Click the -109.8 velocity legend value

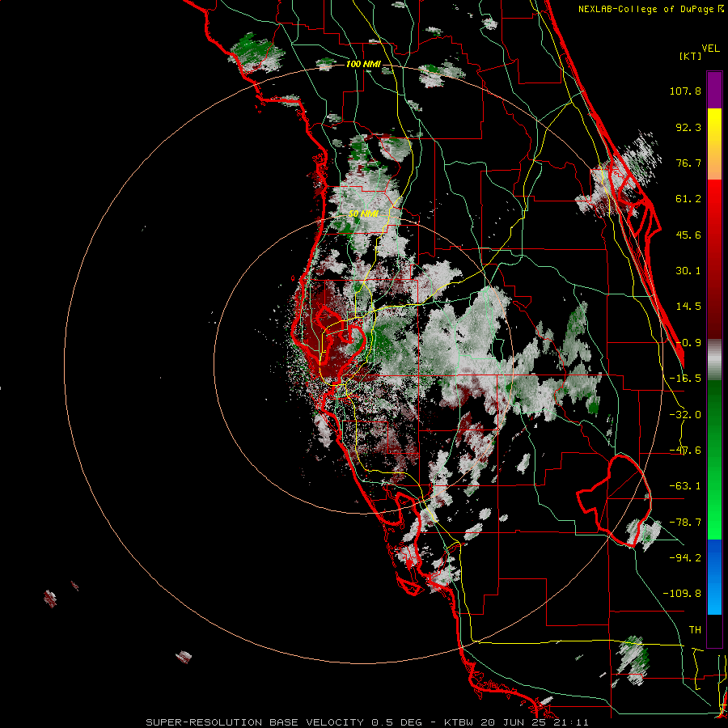tap(682, 594)
